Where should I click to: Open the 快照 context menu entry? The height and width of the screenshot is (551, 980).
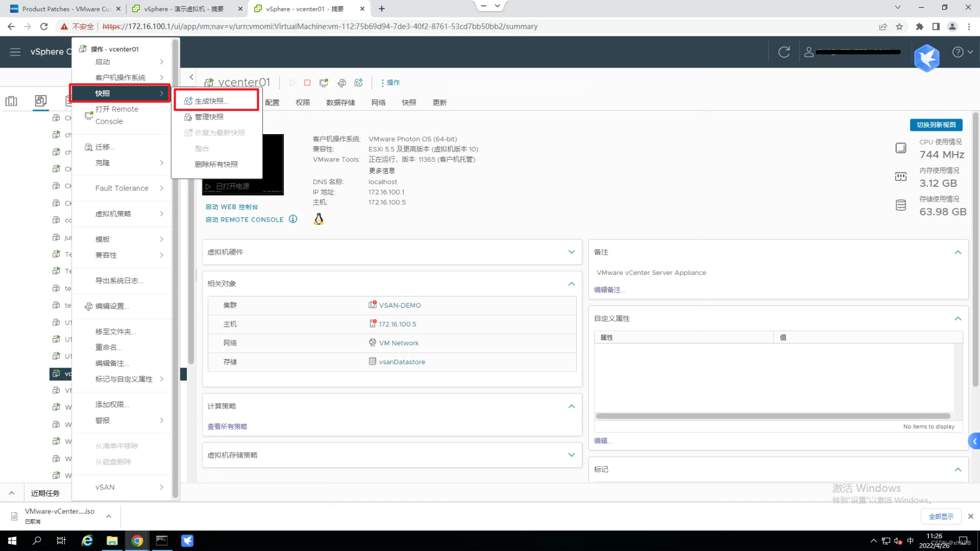click(x=120, y=93)
